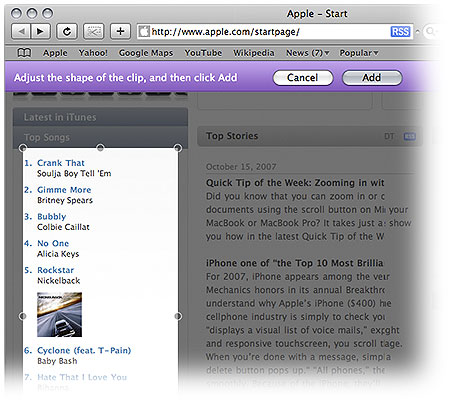Click the Top Stories heading
450x407 pixels.
tap(232, 136)
